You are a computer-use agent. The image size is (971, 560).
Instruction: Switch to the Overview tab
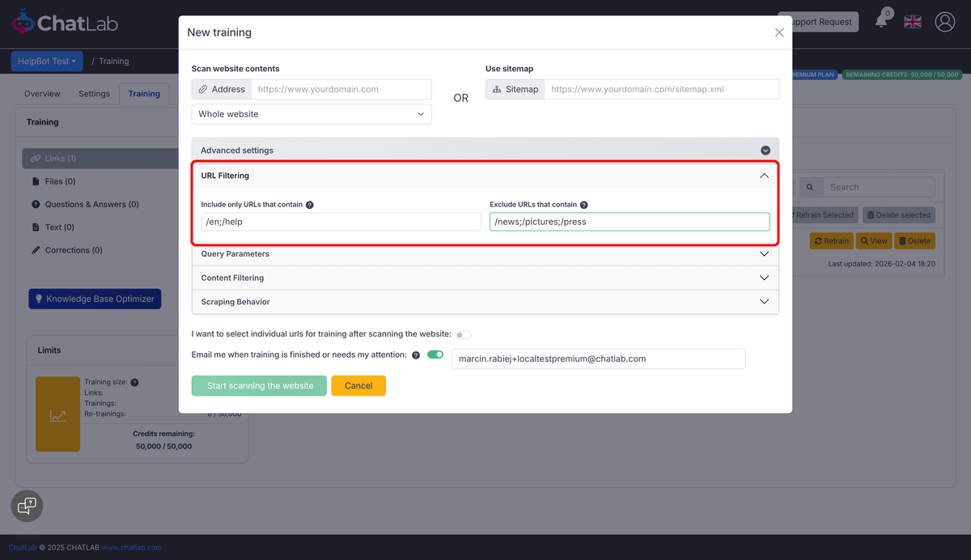click(x=41, y=93)
